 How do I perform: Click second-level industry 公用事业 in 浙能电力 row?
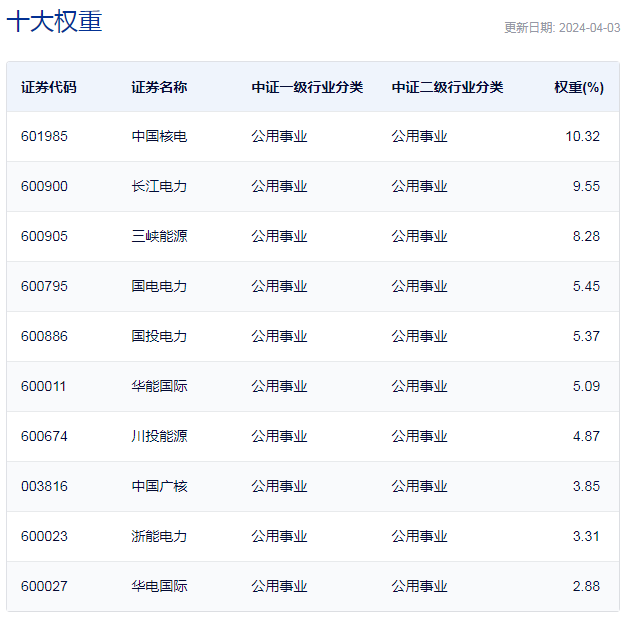(419, 536)
